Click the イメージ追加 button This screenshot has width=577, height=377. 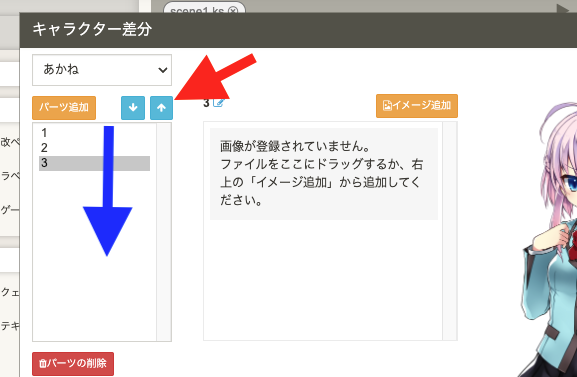tap(417, 106)
